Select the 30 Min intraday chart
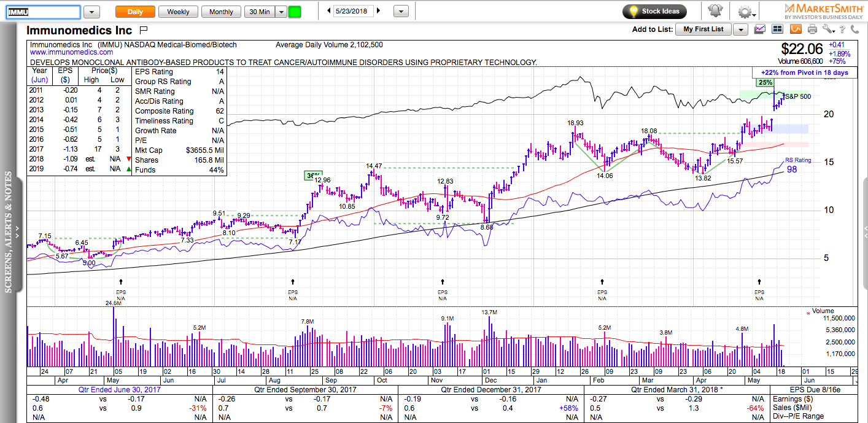The image size is (868, 423). click(259, 12)
